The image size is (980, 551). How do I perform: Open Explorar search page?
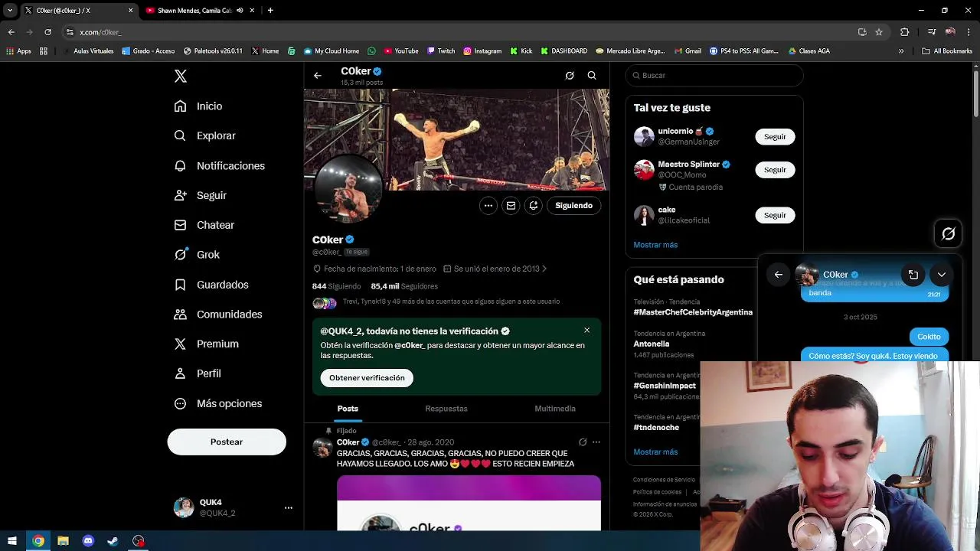pos(204,135)
